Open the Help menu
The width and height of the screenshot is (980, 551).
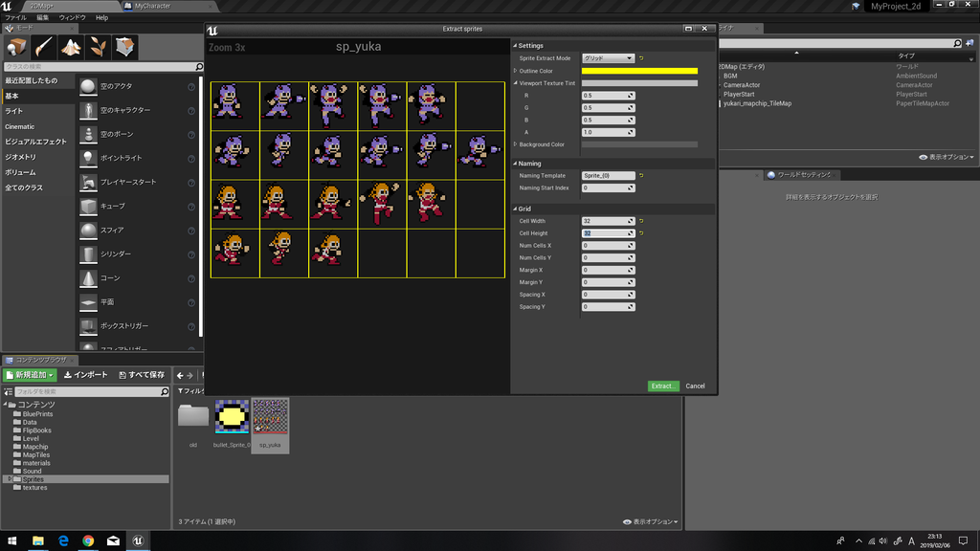click(101, 17)
